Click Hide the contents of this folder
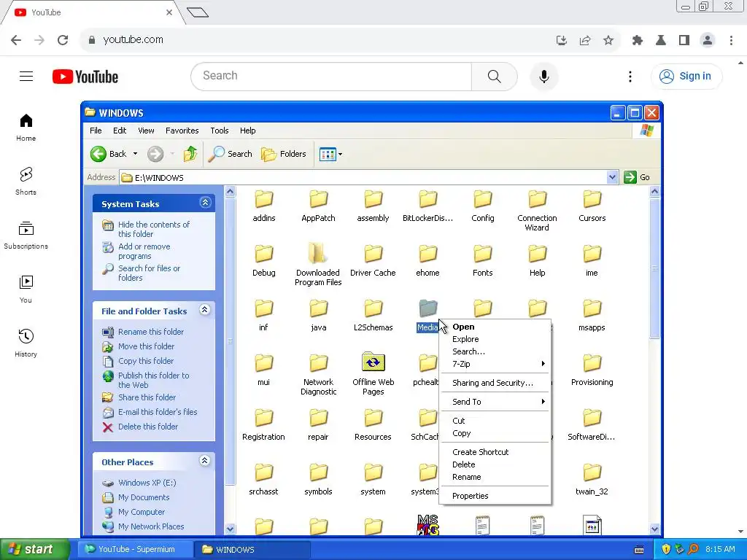This screenshot has width=747, height=560. [x=153, y=229]
